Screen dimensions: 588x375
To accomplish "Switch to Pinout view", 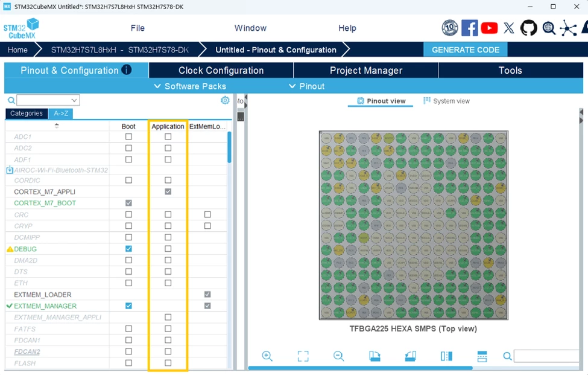I will point(381,101).
